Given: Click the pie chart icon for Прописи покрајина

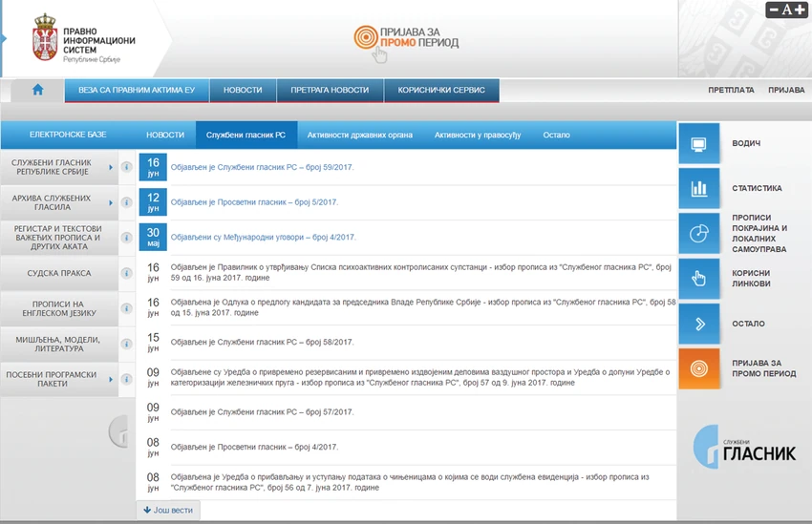Looking at the screenshot, I should coord(698,233).
